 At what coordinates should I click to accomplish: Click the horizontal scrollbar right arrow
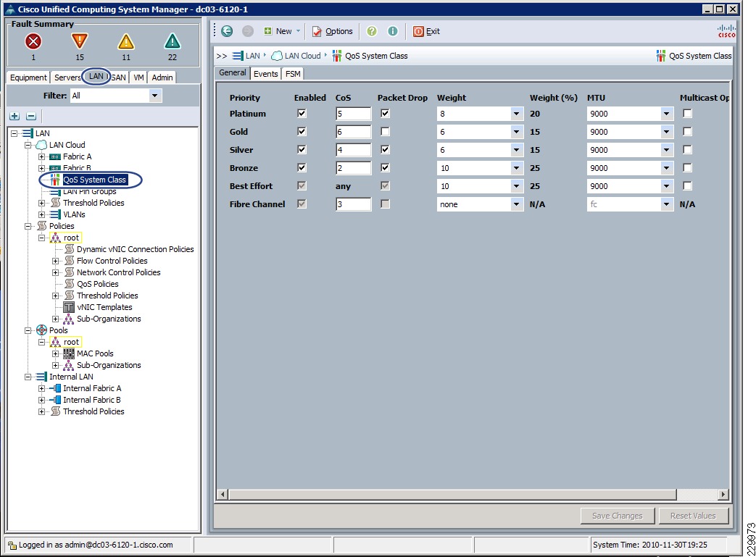(723, 495)
